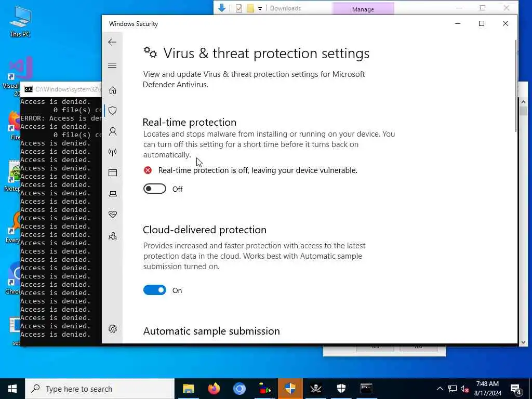Click the muted volume tray icon

(x=465, y=389)
